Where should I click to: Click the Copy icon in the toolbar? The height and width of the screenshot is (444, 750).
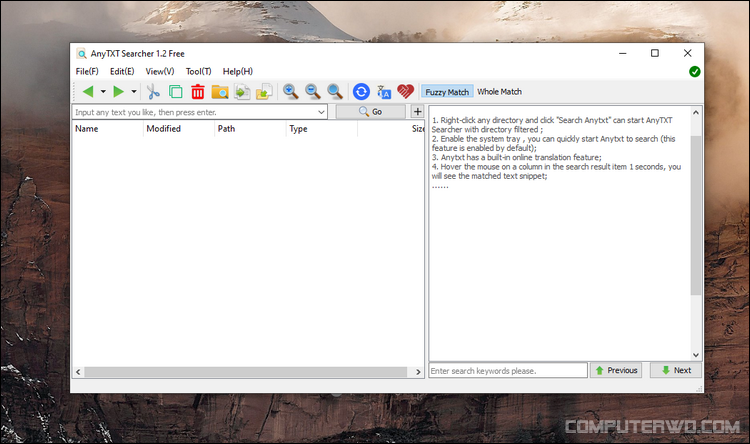[x=176, y=91]
